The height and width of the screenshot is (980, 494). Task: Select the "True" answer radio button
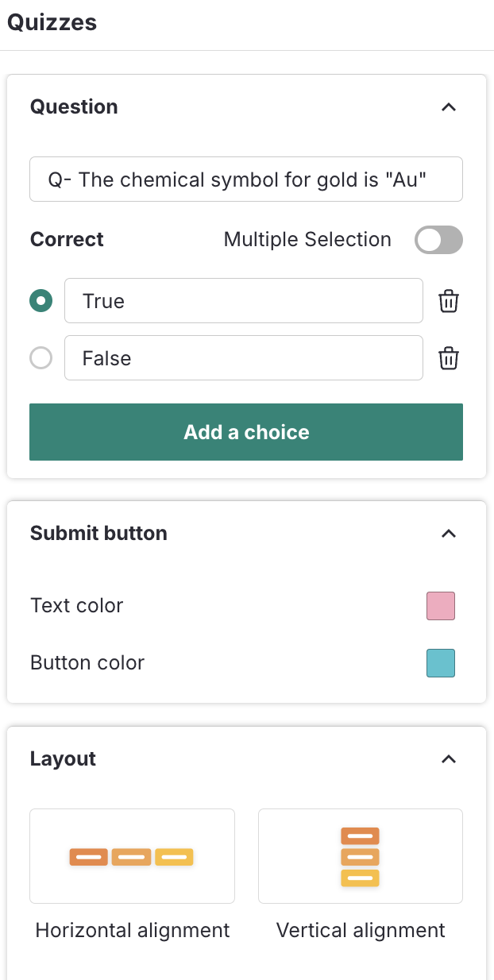pyautogui.click(x=41, y=301)
